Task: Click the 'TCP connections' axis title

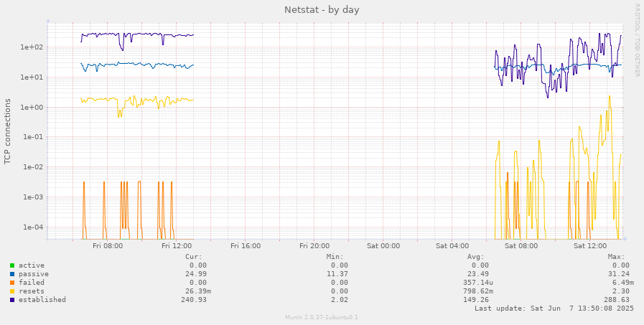Action: click(x=7, y=131)
